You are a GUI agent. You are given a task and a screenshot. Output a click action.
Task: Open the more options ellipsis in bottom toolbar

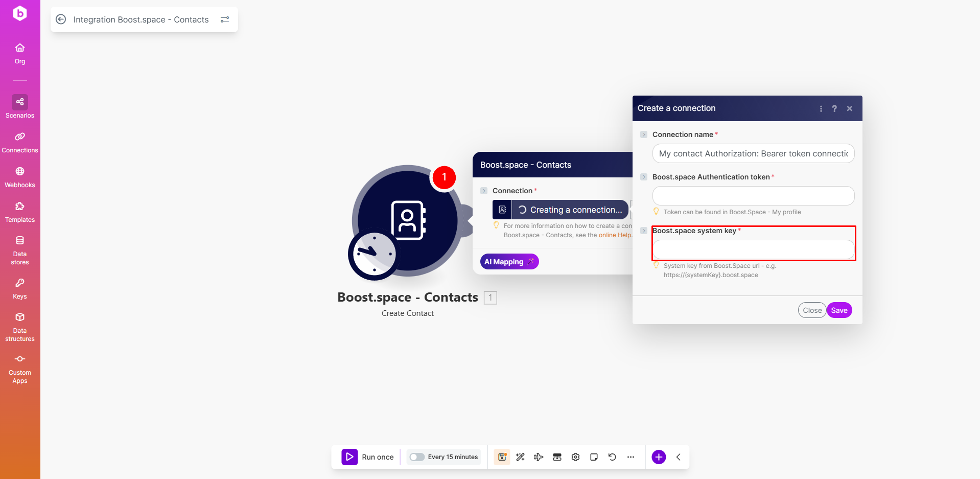coord(631,457)
